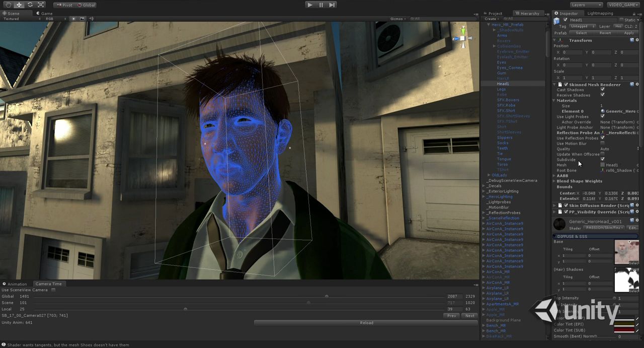Screen dimensions: 644x348
Task: Open the Transform component gear menu
Action: click(x=637, y=40)
